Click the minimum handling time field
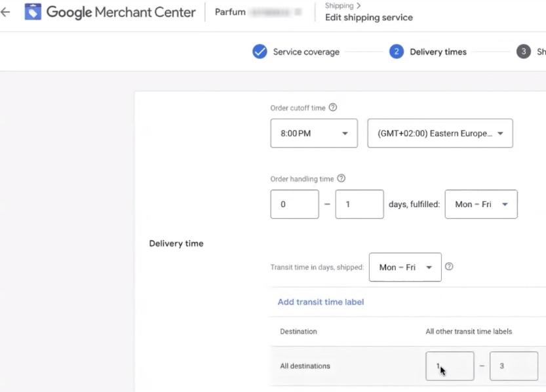The image size is (546, 392). pos(294,205)
